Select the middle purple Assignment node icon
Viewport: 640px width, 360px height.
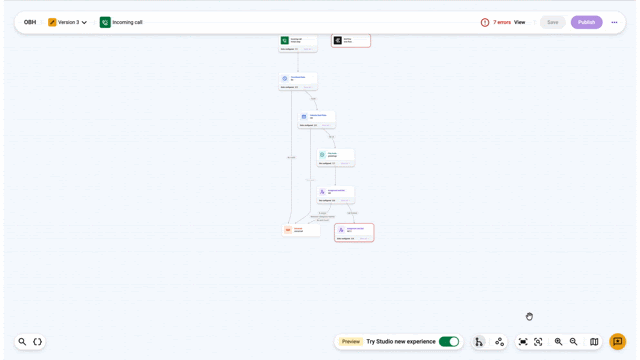click(322, 192)
